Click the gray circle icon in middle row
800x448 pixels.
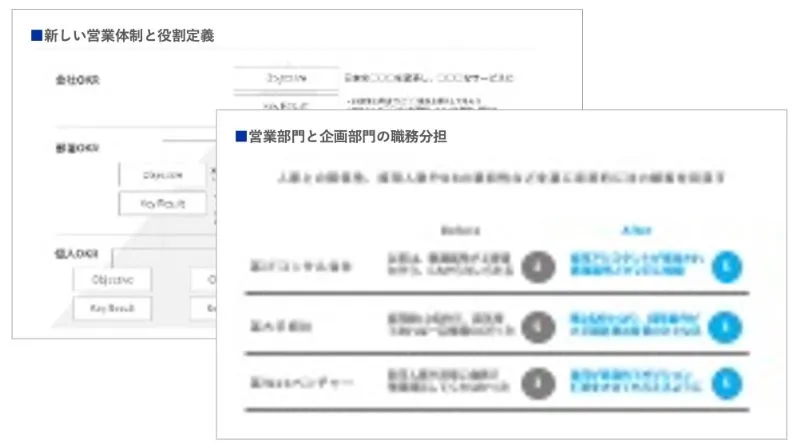click(538, 327)
